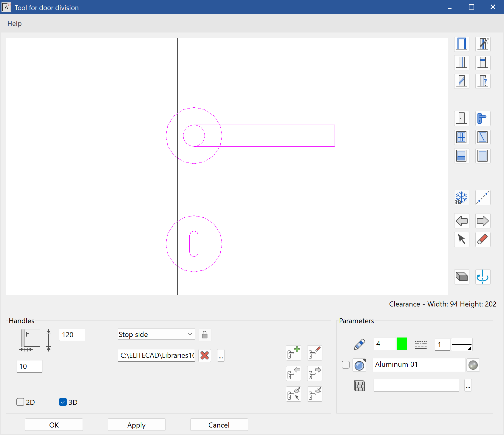Click the Aluminum 01 material field
Viewport: 504px width, 435px height.
point(419,365)
